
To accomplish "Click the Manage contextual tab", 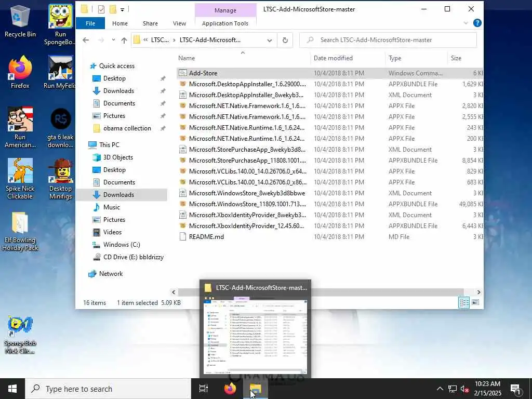I will [x=225, y=10].
